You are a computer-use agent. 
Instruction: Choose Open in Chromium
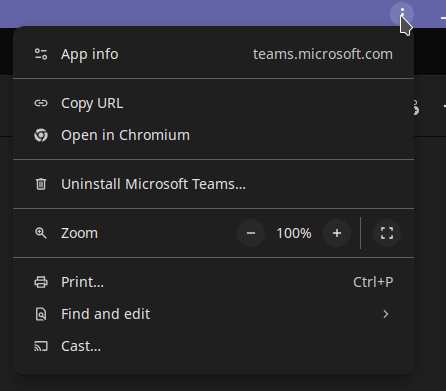213,135
